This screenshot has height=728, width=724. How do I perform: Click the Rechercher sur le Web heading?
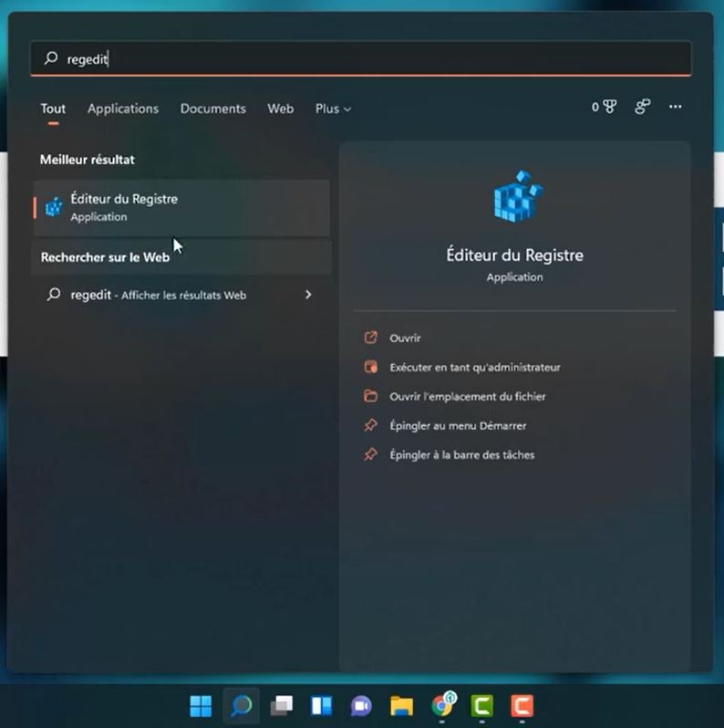pyautogui.click(x=105, y=257)
